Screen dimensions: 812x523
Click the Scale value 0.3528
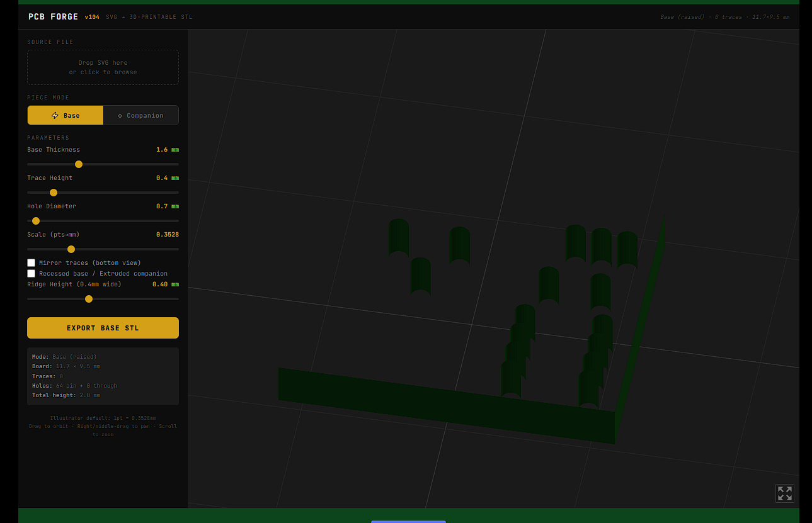[167, 235]
